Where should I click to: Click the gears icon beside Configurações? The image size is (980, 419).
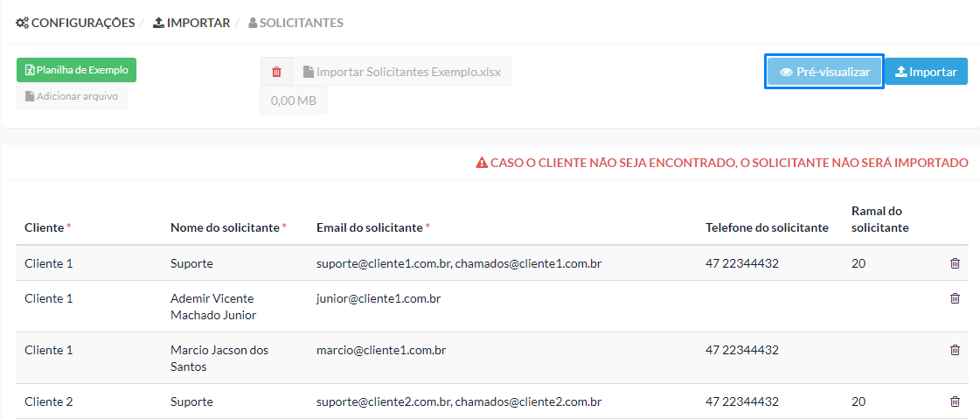coord(23,23)
